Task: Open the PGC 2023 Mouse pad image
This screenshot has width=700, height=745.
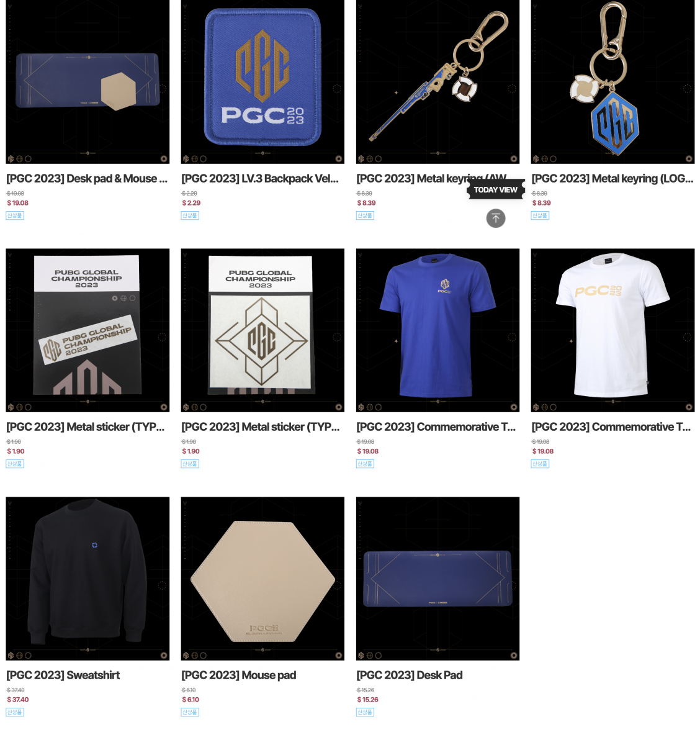Action: tap(262, 579)
